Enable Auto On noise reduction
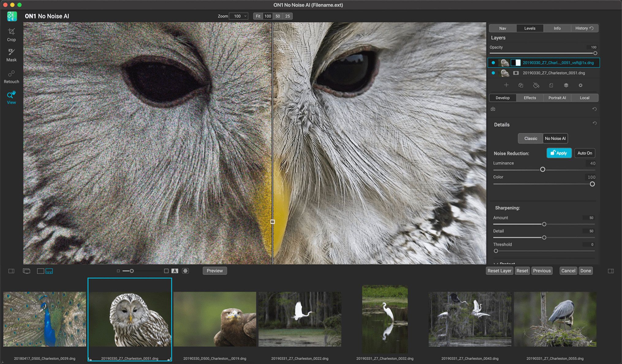Viewport: 622px width, 364px height. click(x=585, y=153)
